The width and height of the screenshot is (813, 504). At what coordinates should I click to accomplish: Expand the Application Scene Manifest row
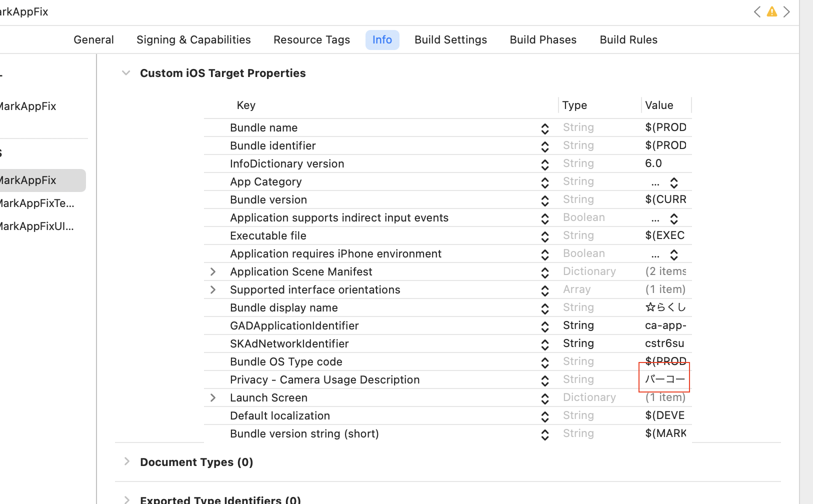click(x=213, y=271)
